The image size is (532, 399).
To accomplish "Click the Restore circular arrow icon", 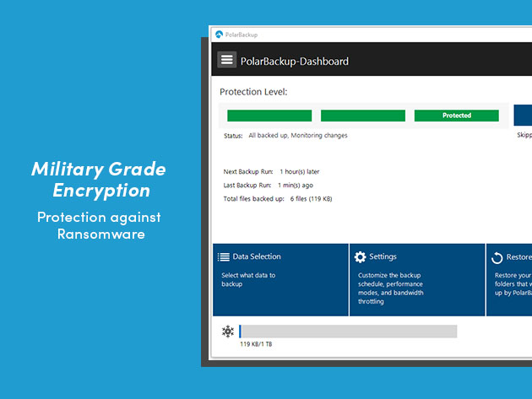I will pyautogui.click(x=497, y=257).
